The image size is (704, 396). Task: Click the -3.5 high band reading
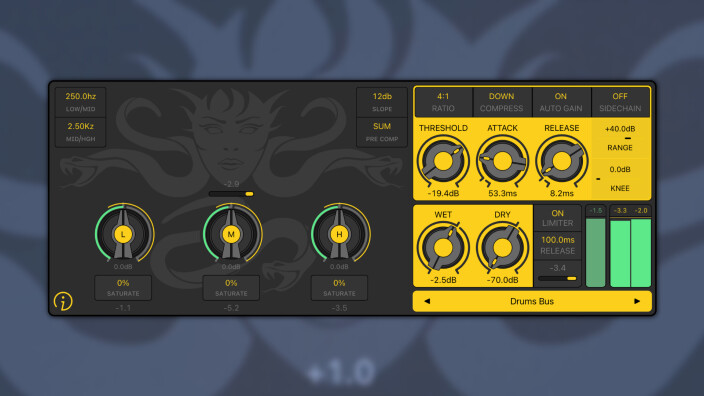(x=339, y=308)
